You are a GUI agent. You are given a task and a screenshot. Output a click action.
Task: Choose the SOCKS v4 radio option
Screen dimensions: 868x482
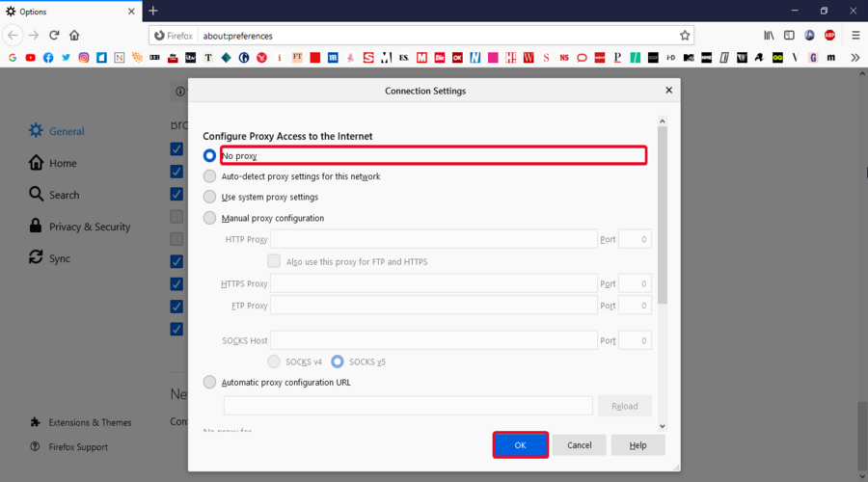click(274, 361)
